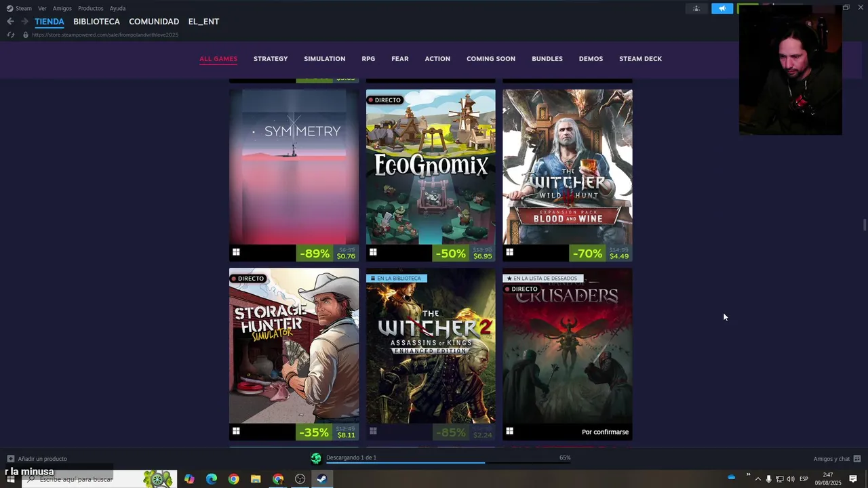The width and height of the screenshot is (868, 488).
Task: Select the STEAM DECK sale tab
Action: click(640, 59)
